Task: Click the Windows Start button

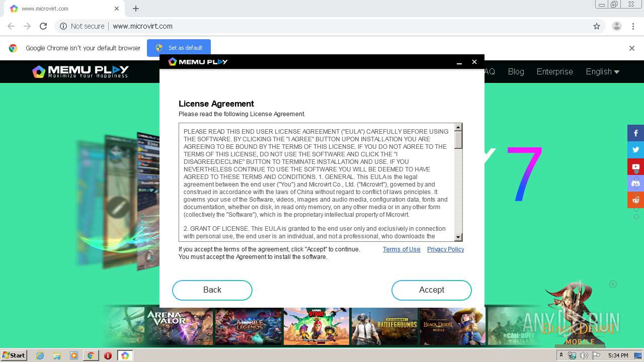Action: coord(14,355)
